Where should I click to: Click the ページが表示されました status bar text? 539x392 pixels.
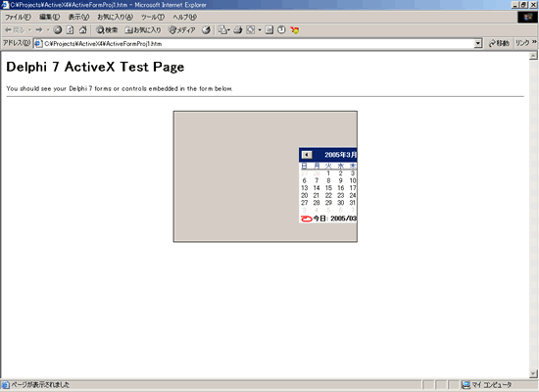(40, 385)
